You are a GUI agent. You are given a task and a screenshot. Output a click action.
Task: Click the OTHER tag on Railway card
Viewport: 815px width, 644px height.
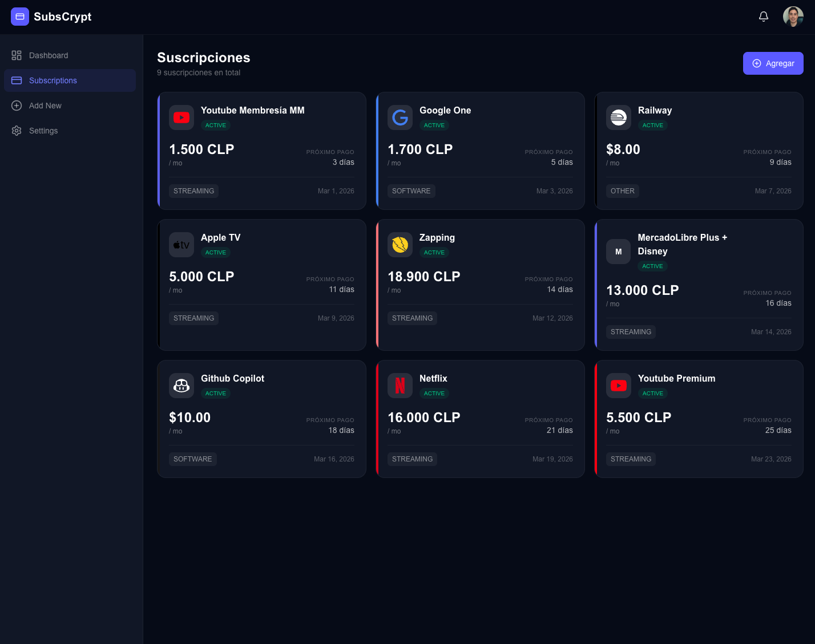622,191
